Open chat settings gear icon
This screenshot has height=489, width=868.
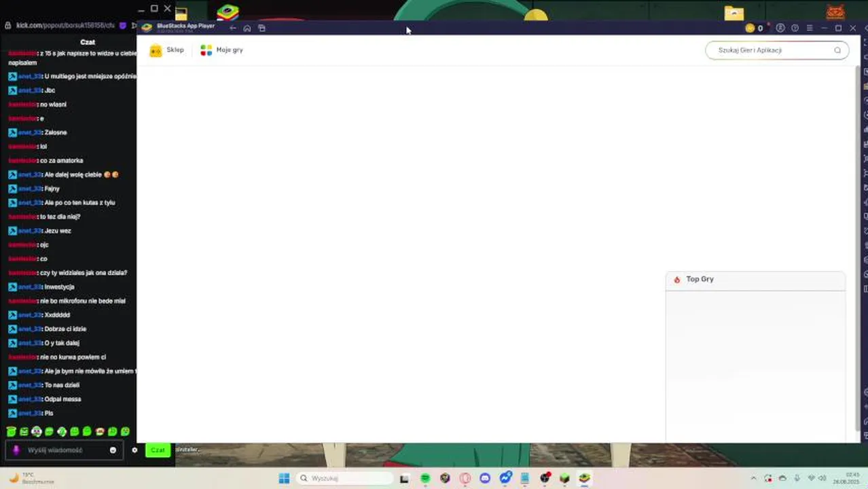coord(134,450)
